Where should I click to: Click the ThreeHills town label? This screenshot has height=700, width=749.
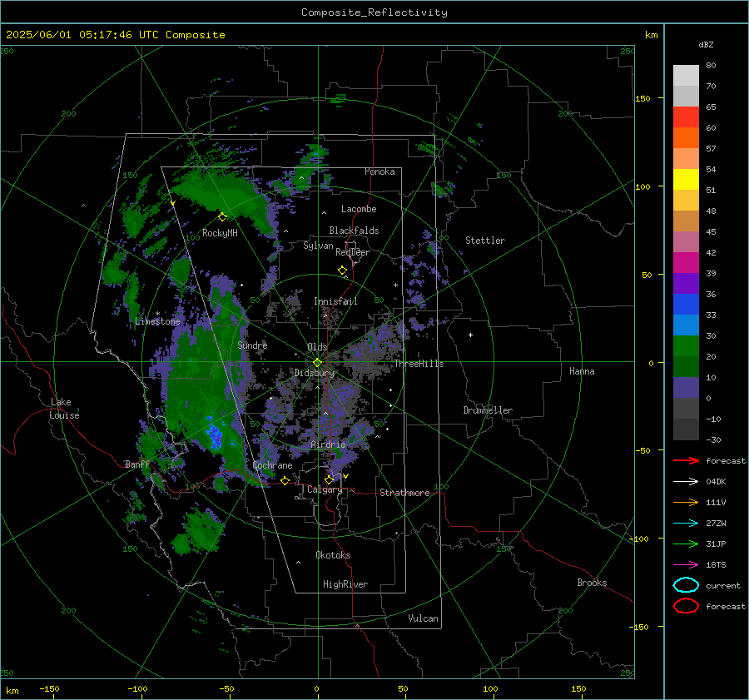coord(419,364)
